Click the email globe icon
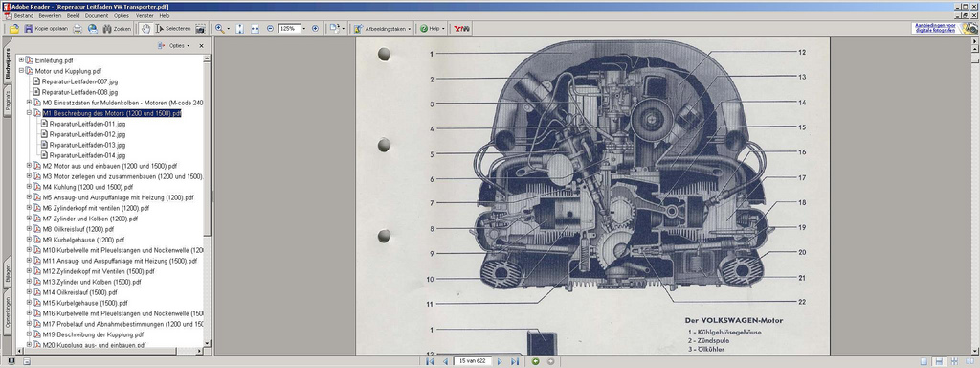 93,29
